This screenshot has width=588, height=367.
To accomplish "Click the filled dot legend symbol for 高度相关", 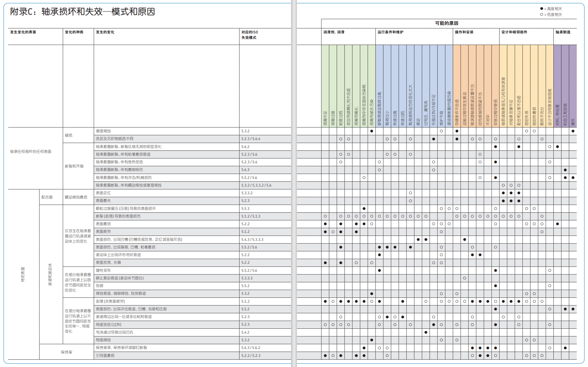I will pos(541,9).
